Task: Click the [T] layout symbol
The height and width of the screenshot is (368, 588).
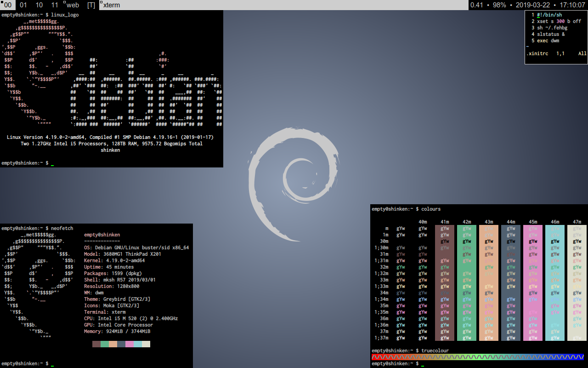Action: pos(91,5)
